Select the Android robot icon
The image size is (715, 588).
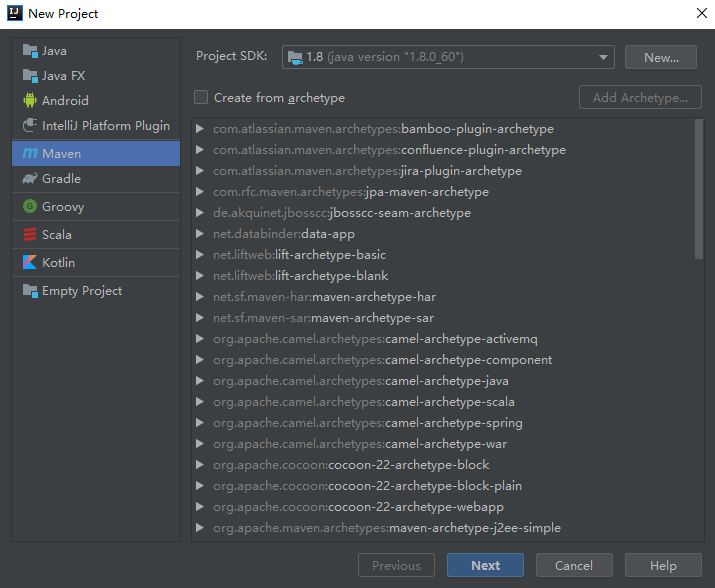[x=30, y=101]
